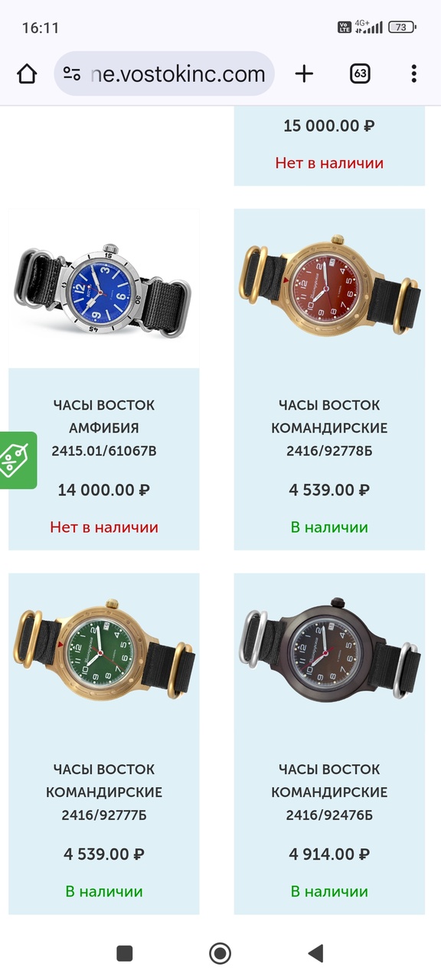The height and width of the screenshot is (980, 441).
Task: Open title link Часы Восток Амфибия 2415.01/61067B
Action: (104, 428)
